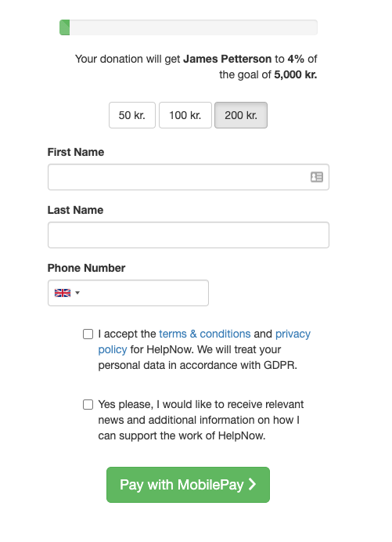Expand the phone country code dropdown arrow
Image resolution: width=392 pixels, height=542 pixels.
click(x=77, y=293)
